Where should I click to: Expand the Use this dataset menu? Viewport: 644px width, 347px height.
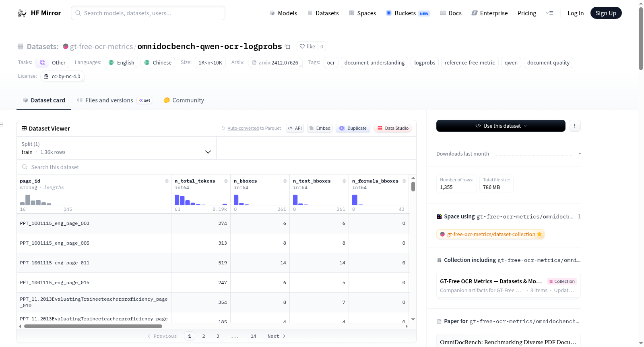click(501, 126)
